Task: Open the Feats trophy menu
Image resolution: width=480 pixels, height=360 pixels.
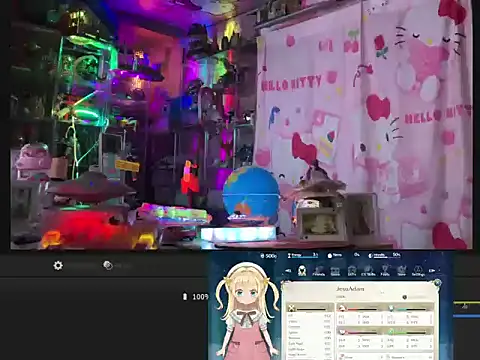Action: pos(385,271)
